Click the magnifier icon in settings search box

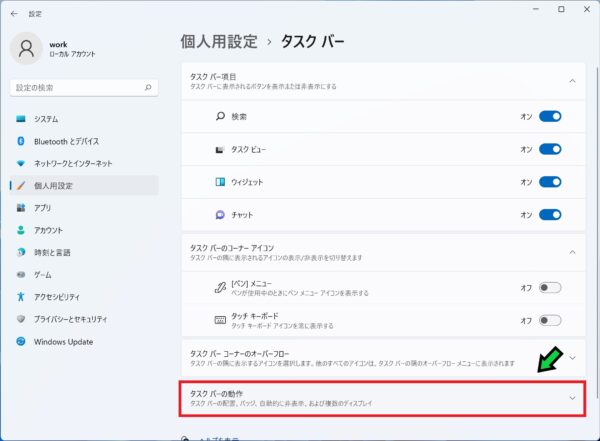148,88
